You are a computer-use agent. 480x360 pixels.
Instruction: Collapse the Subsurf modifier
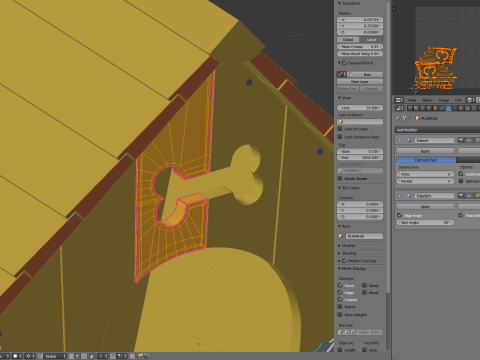click(x=400, y=141)
